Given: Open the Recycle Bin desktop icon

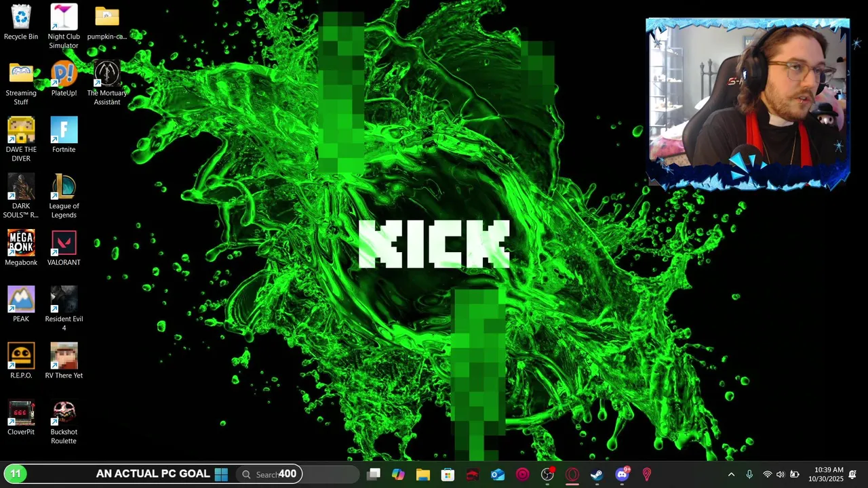Looking at the screenshot, I should (x=21, y=22).
